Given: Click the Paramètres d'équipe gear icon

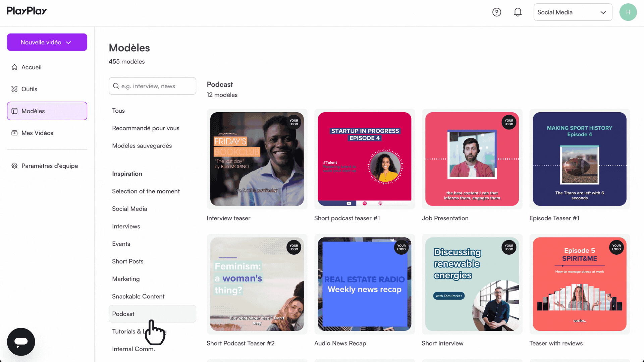Looking at the screenshot, I should 14,166.
